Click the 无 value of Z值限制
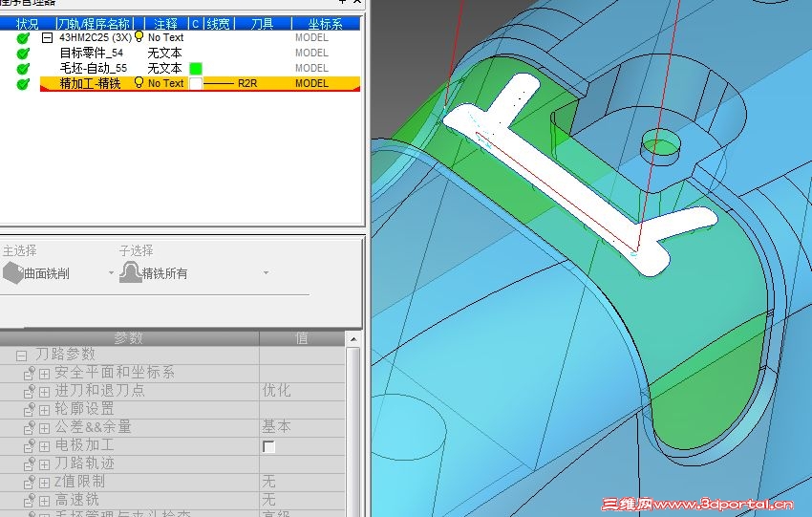The image size is (812, 517). coord(268,482)
